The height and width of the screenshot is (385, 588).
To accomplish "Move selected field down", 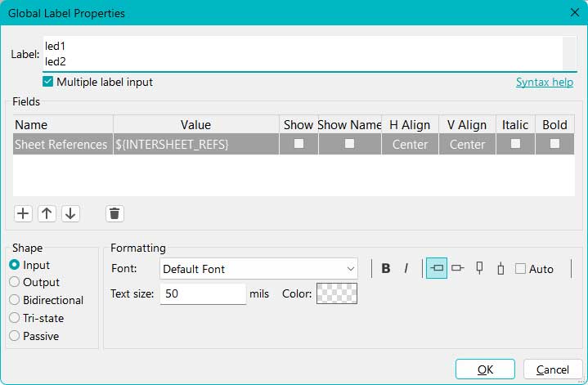I will click(71, 213).
